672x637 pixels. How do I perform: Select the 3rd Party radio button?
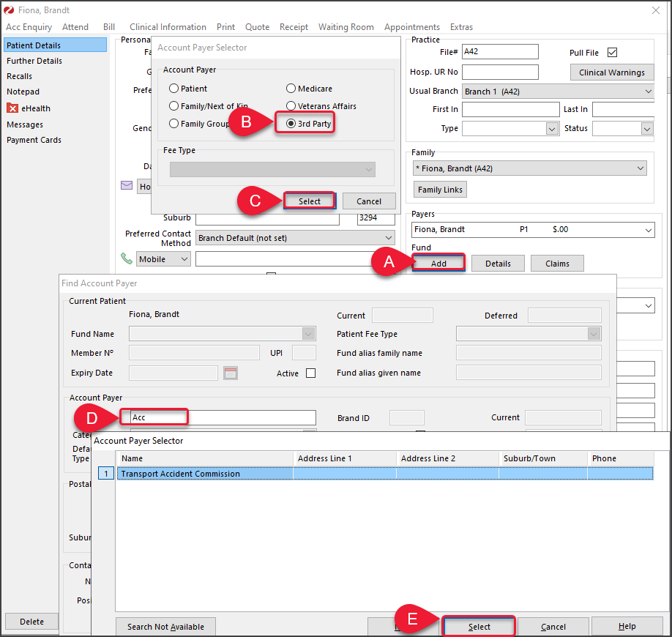(291, 124)
